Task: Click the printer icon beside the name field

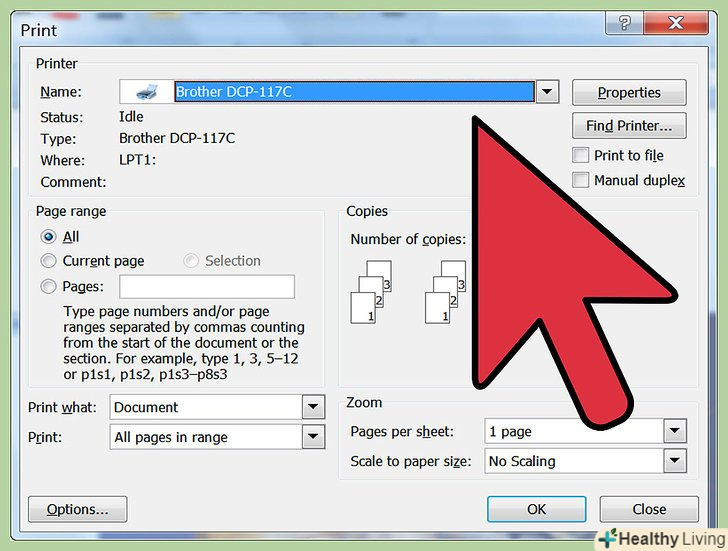Action: (147, 92)
